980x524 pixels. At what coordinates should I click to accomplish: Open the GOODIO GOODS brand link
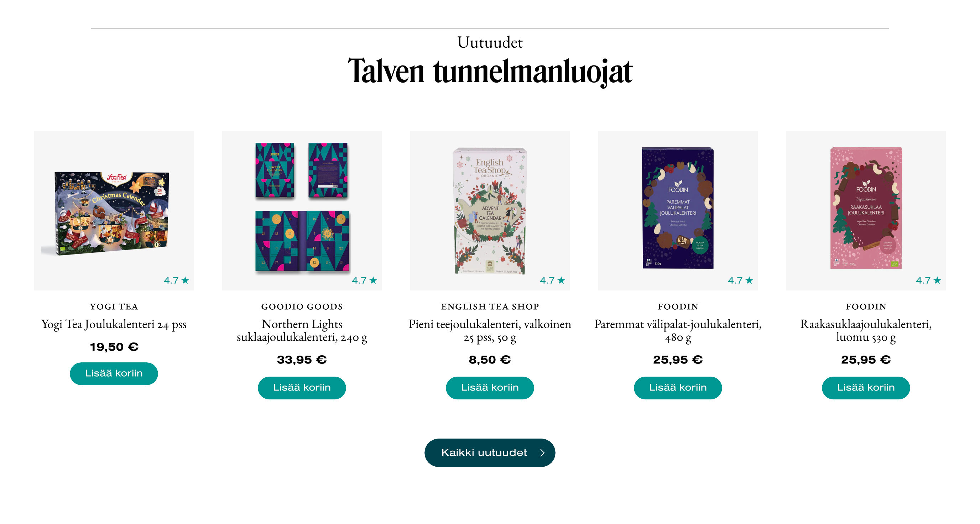302,306
